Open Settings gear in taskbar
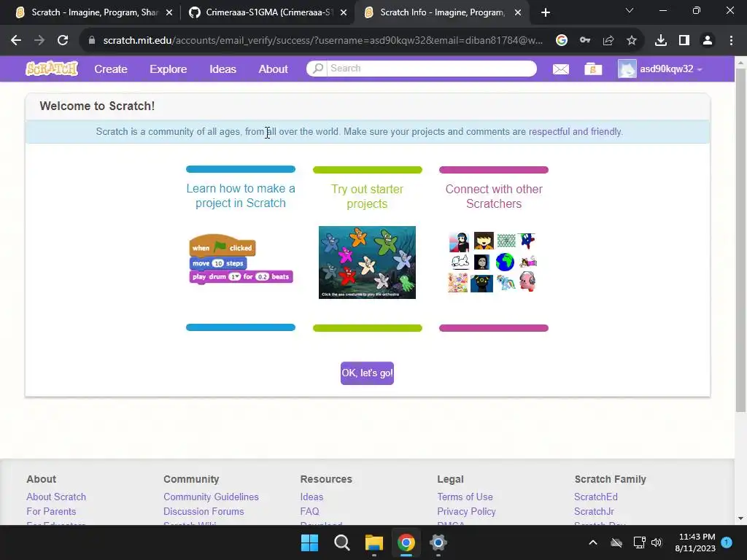This screenshot has height=560, width=747. (438, 542)
